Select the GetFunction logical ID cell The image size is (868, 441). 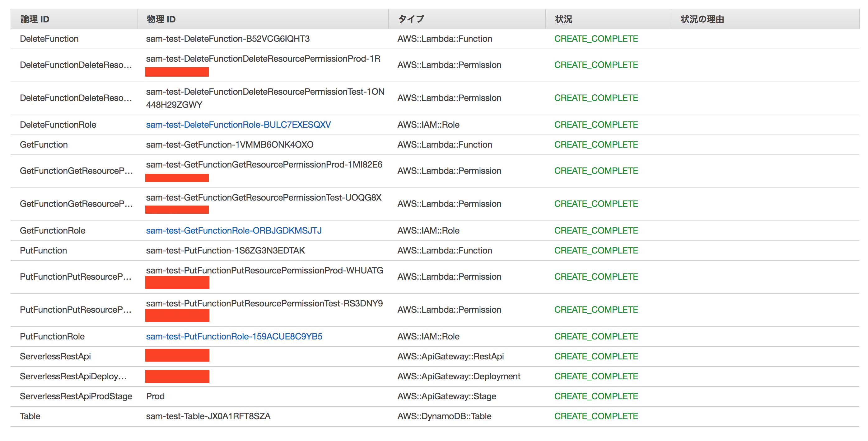(44, 145)
